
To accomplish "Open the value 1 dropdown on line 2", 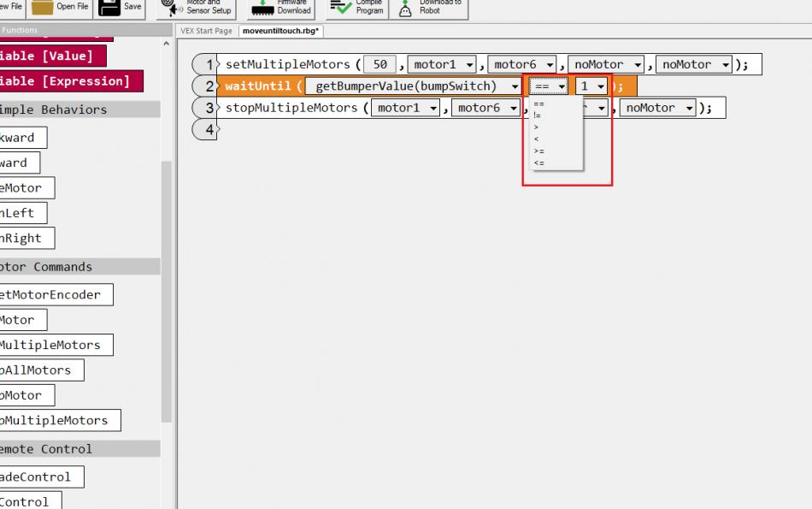I will pos(591,86).
